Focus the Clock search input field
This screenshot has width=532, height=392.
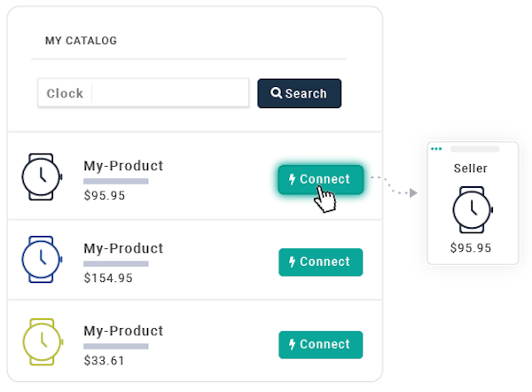pyautogui.click(x=168, y=93)
